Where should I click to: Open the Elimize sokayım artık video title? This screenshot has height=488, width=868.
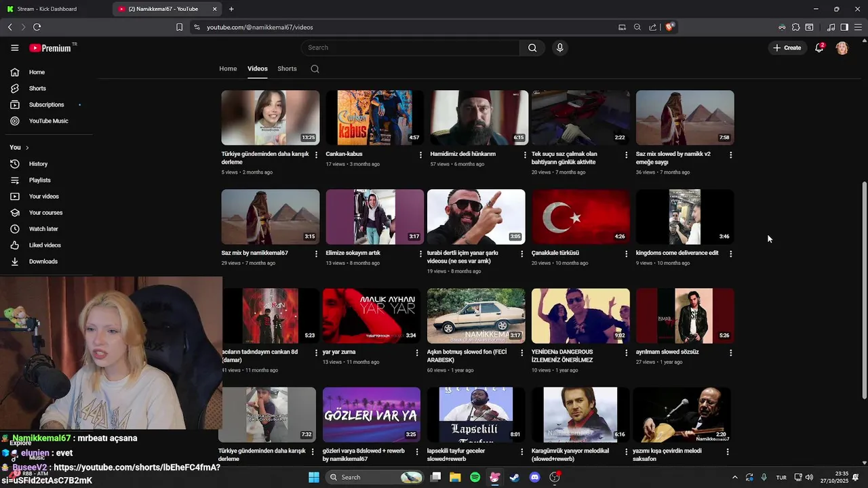[353, 253]
